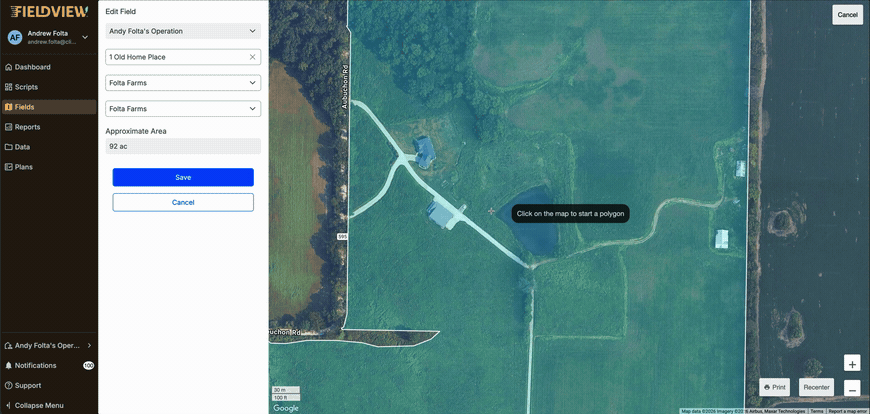
Task: Click the Dashboard home icon
Action: tap(8, 67)
